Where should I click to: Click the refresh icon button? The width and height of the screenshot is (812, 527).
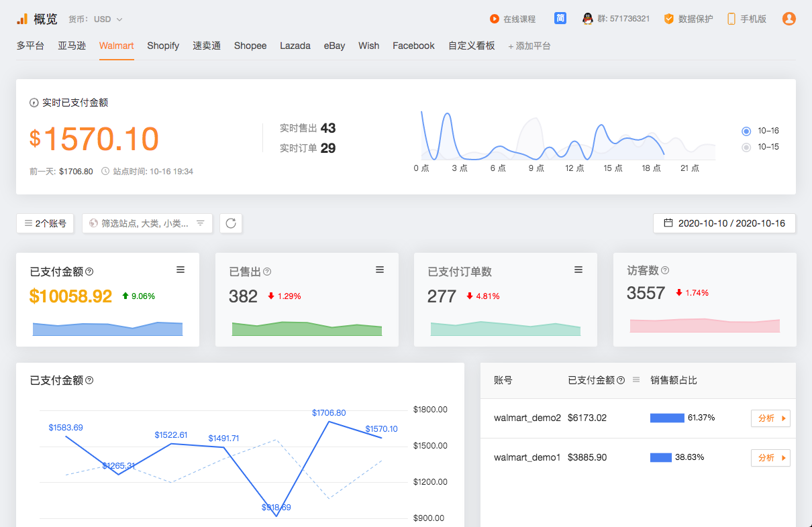231,223
